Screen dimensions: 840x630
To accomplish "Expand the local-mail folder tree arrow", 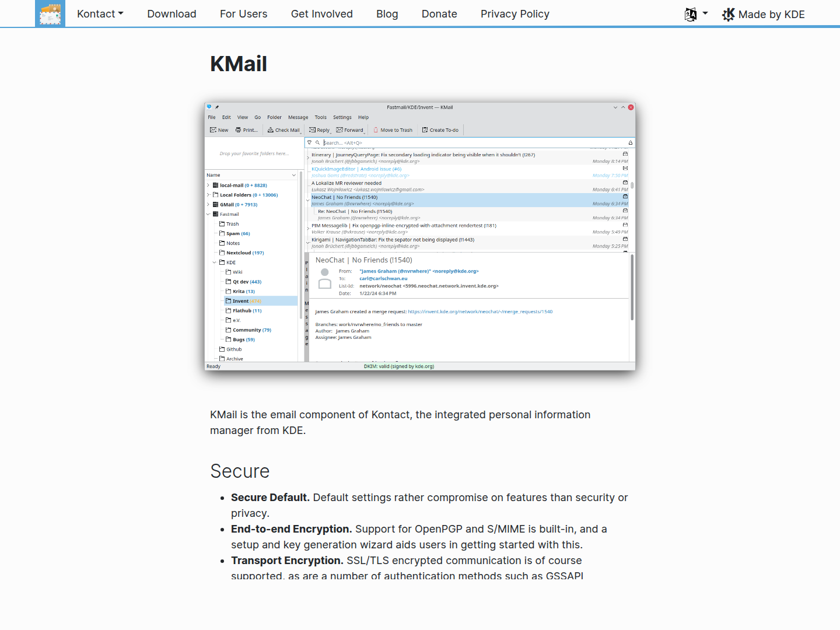I will [x=208, y=185].
